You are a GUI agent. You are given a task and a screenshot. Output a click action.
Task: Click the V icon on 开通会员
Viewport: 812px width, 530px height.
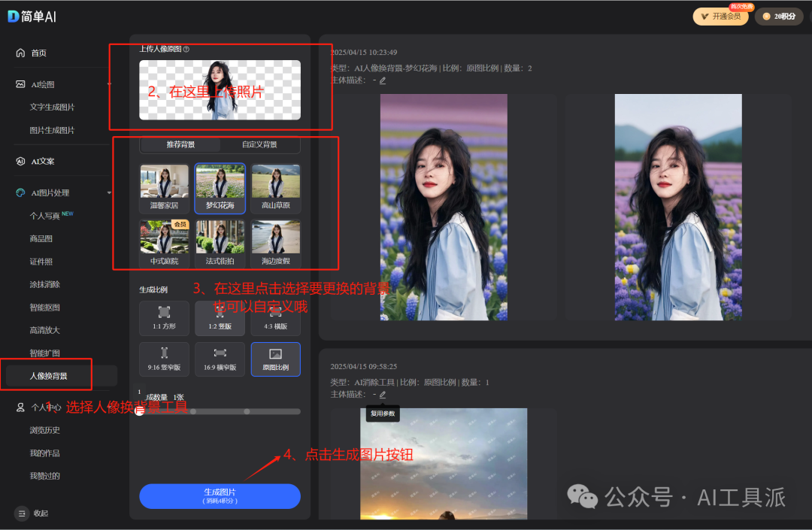(704, 17)
